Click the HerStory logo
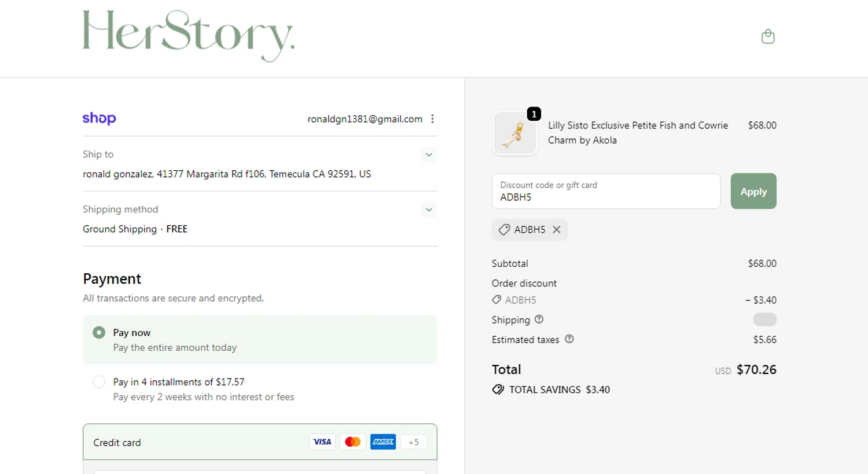The width and height of the screenshot is (868, 474). click(x=189, y=36)
